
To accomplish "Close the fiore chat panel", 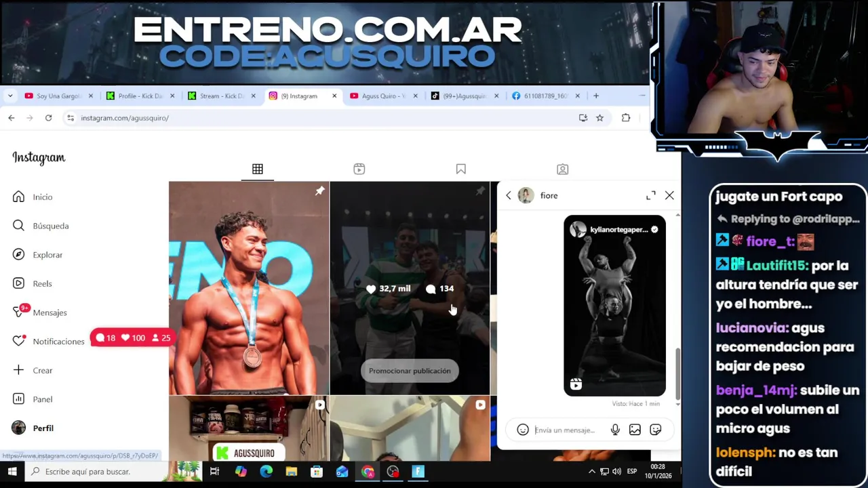I will [x=669, y=195].
